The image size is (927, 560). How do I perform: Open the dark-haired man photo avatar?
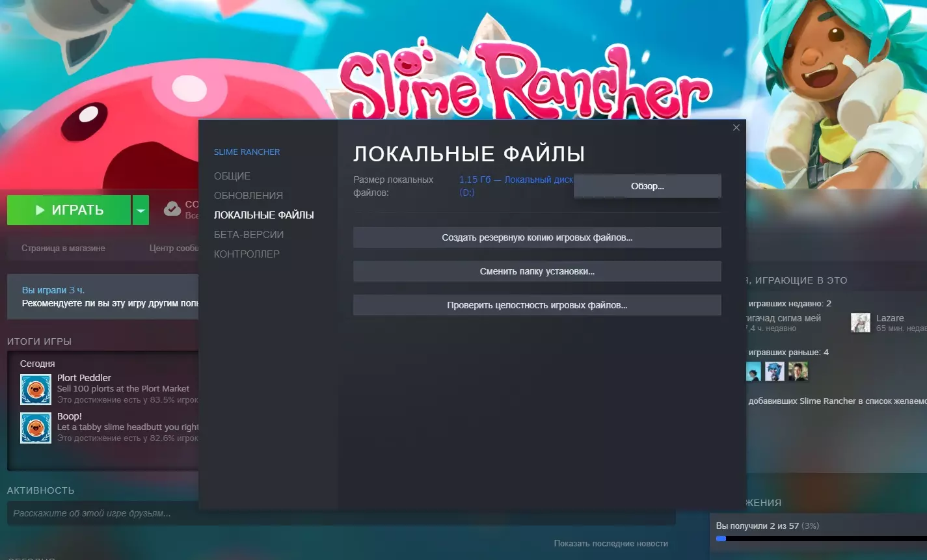[798, 371]
